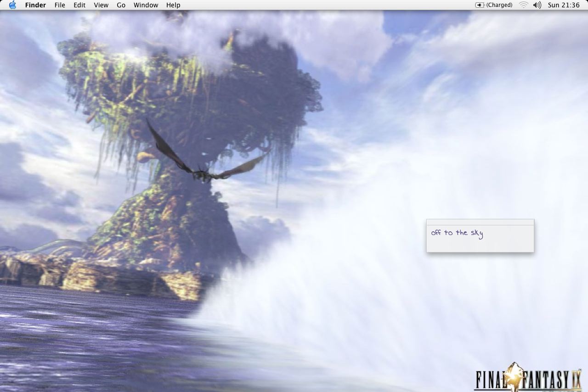Viewport: 588px width, 392px height.
Task: Click the battery status icon
Action: [x=480, y=5]
